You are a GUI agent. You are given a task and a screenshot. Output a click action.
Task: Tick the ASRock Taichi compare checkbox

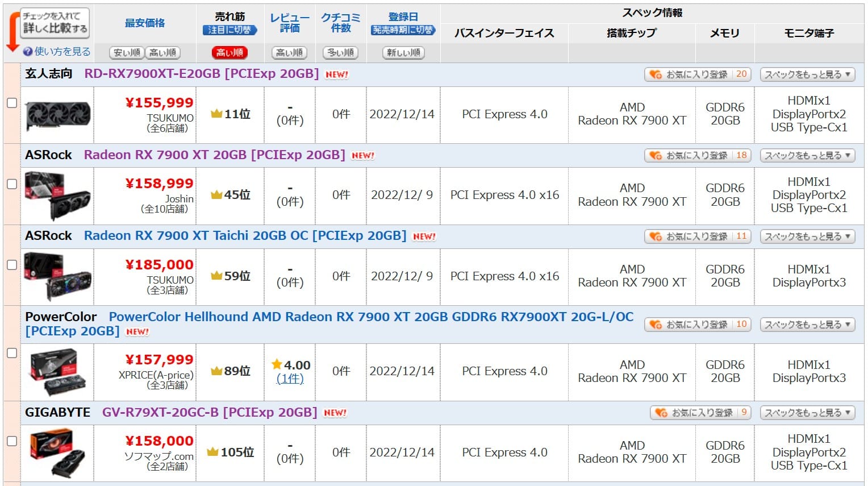11,265
